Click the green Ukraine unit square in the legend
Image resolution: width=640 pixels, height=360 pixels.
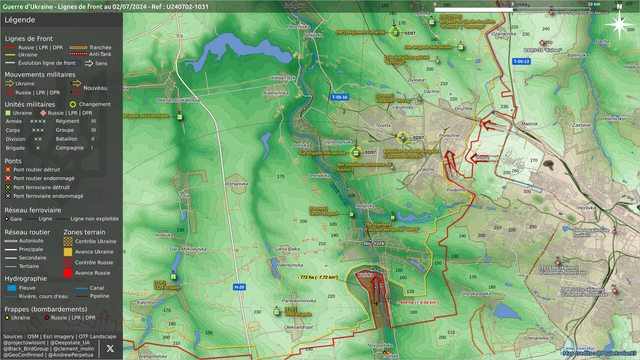[8, 113]
